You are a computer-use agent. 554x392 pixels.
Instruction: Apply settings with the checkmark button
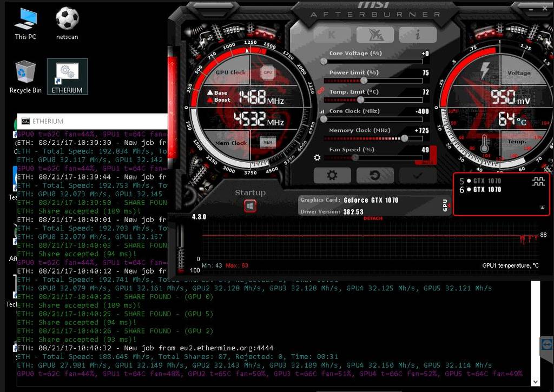click(x=418, y=175)
